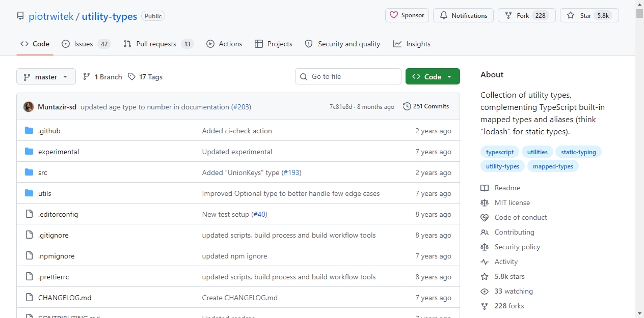Click the Activity pulse icon
Screen dimensions: 644x318
click(x=485, y=262)
